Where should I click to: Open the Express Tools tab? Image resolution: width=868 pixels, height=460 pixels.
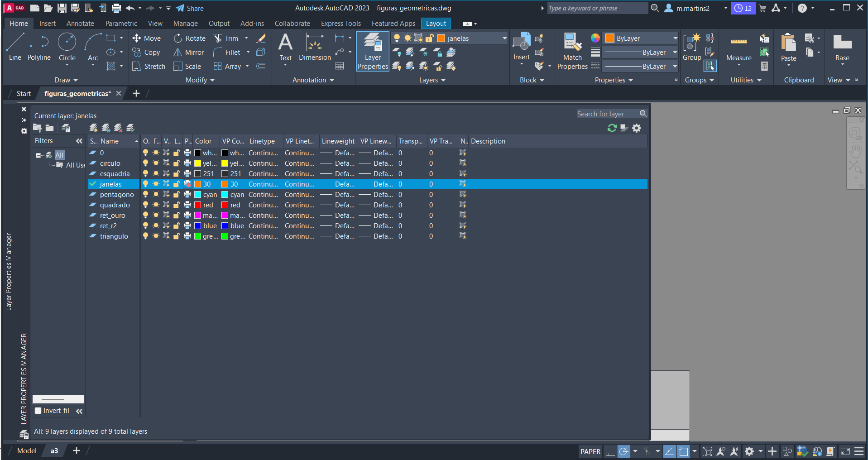341,24
